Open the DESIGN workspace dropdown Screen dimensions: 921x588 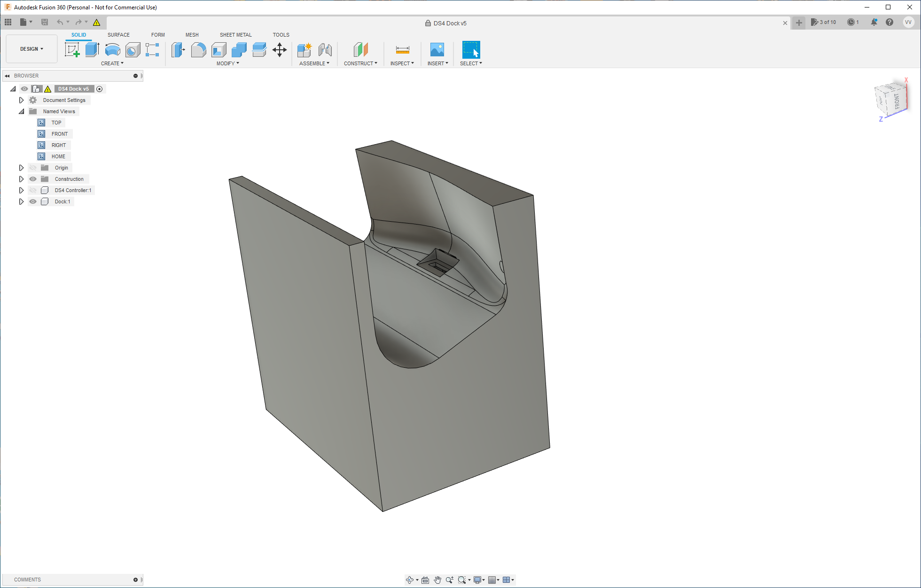[31, 49]
